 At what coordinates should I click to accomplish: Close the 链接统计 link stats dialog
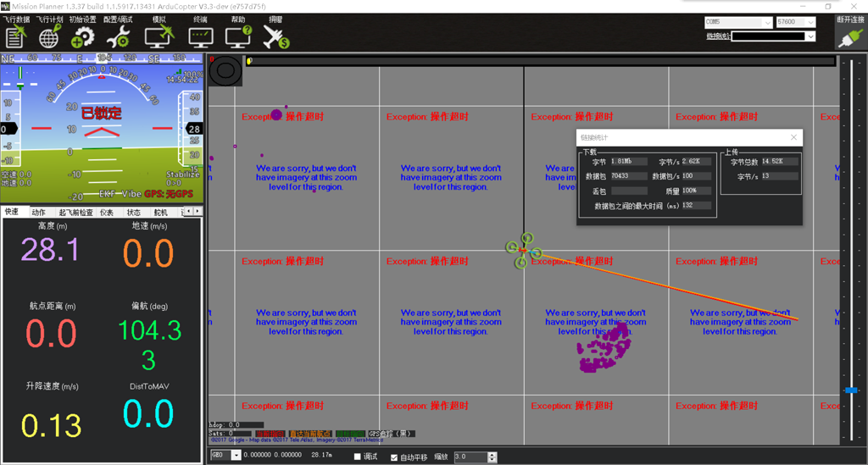click(x=794, y=137)
